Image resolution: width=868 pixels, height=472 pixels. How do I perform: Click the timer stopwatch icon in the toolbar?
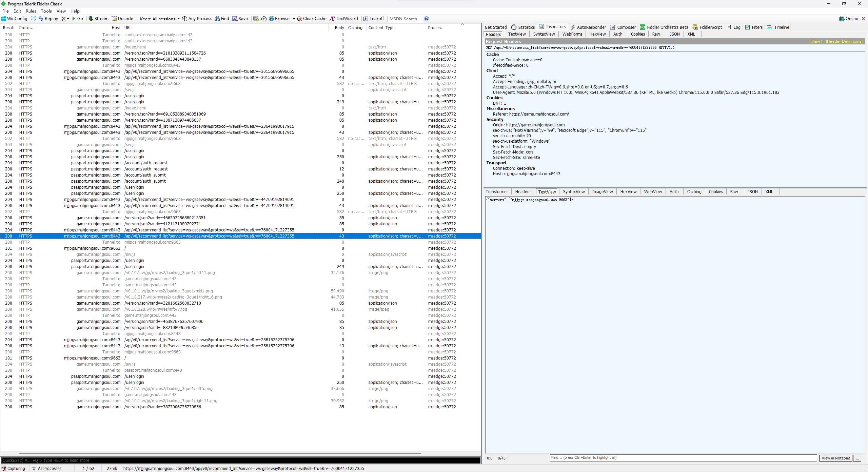point(264,19)
